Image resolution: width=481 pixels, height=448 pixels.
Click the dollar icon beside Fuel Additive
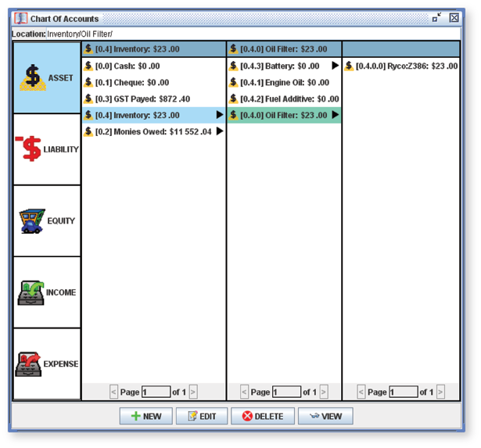233,99
